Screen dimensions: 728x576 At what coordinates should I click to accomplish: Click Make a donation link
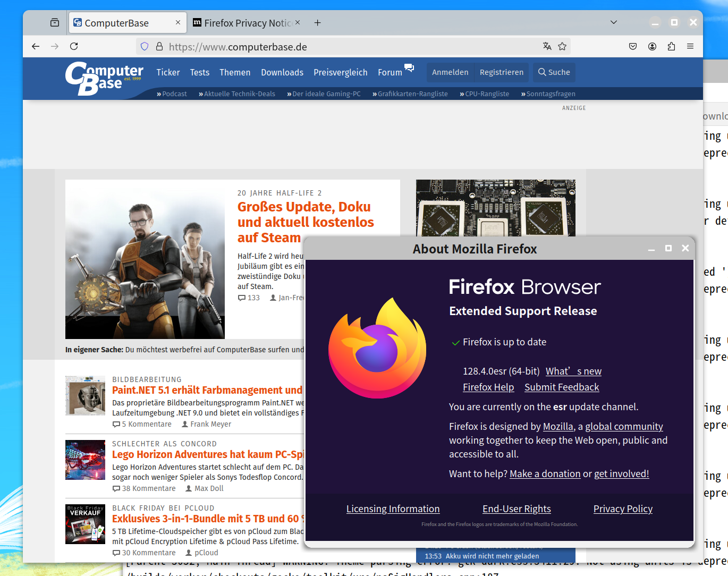point(545,473)
